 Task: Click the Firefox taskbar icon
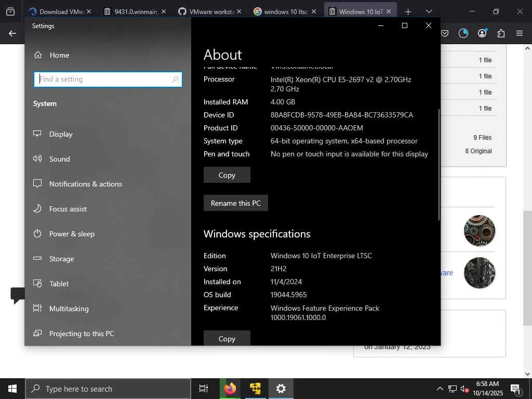pyautogui.click(x=230, y=389)
